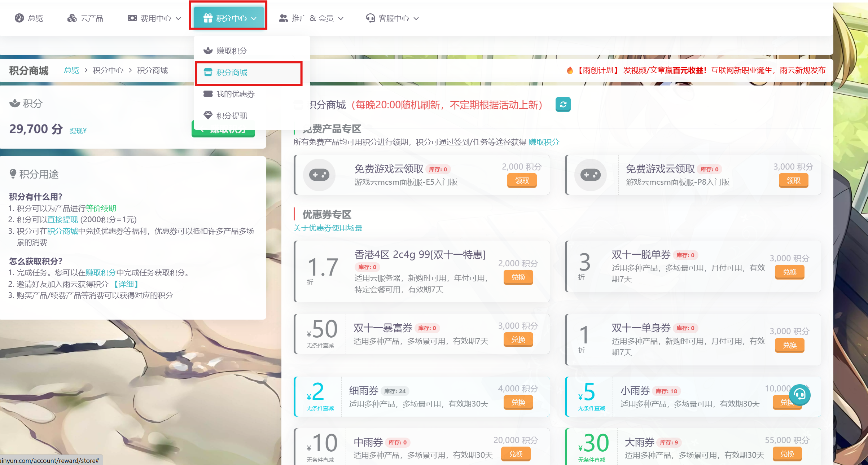Click the game controller icon for E5入门版

point(319,175)
